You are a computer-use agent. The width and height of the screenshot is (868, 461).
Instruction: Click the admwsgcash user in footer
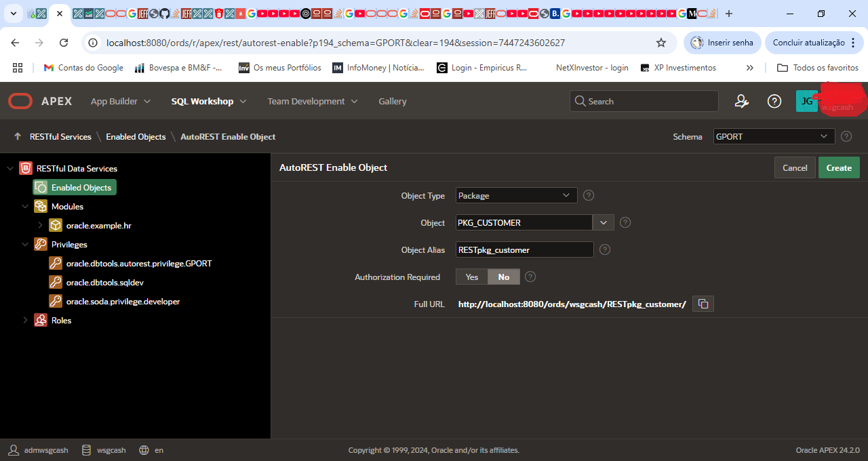click(x=39, y=450)
